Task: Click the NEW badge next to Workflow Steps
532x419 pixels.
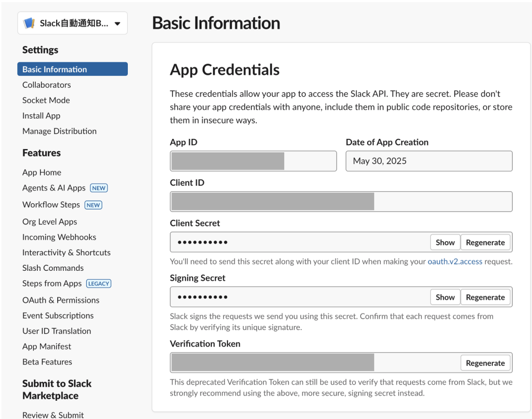Action: click(94, 205)
